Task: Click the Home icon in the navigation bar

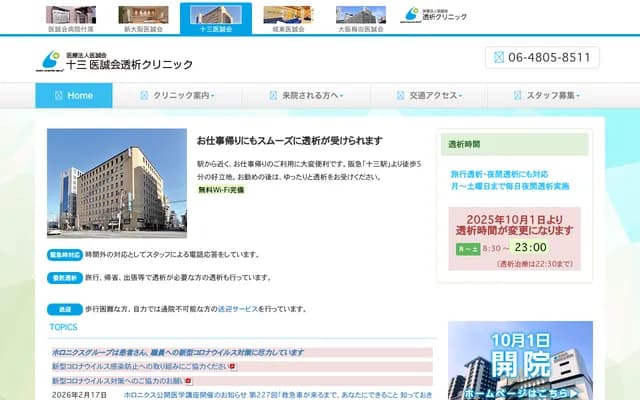Action: [57, 95]
